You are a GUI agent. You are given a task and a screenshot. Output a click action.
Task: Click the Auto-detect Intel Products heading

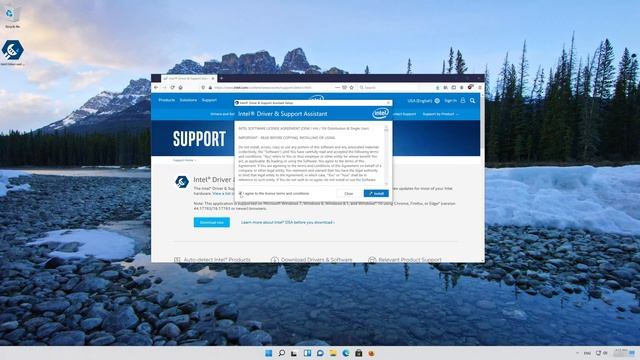(217, 260)
